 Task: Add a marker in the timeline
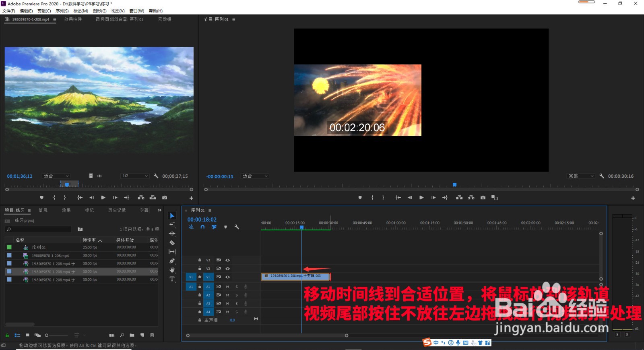pyautogui.click(x=225, y=227)
